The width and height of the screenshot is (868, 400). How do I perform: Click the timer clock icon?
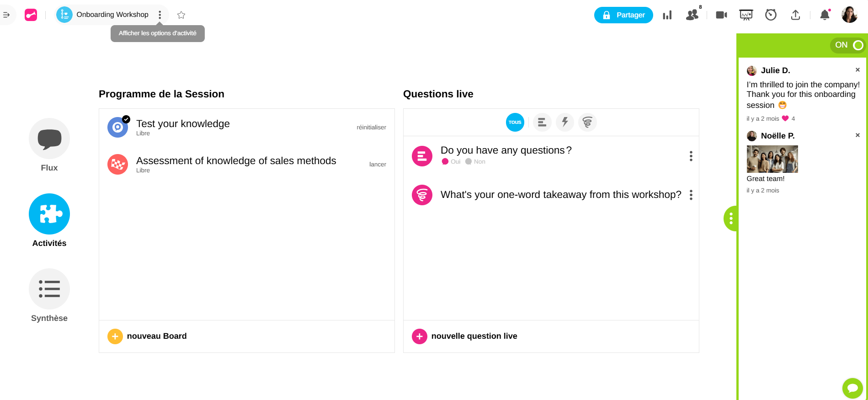tap(771, 15)
